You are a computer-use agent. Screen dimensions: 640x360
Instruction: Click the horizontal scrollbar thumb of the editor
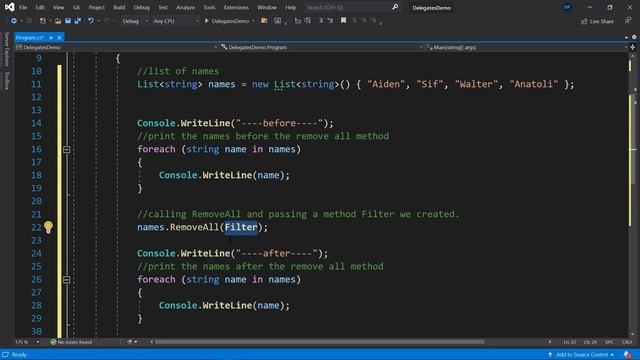point(320,342)
